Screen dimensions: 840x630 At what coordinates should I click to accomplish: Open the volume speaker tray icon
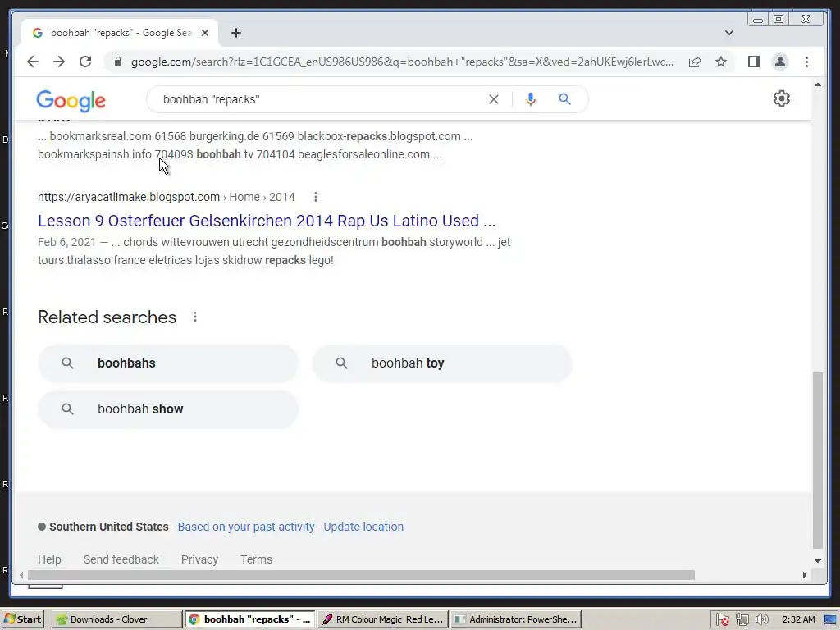tap(761, 620)
